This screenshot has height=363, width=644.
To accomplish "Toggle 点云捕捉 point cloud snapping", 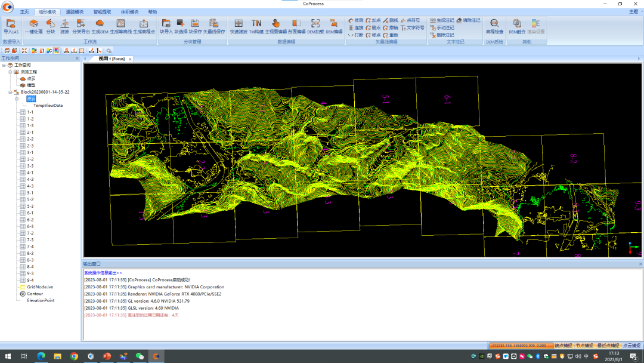I will (631, 346).
